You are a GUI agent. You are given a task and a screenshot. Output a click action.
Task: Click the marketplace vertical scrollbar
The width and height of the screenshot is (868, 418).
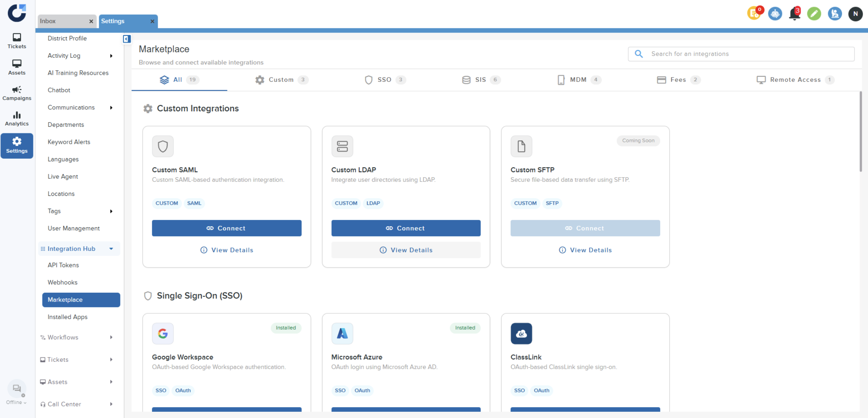[860, 132]
